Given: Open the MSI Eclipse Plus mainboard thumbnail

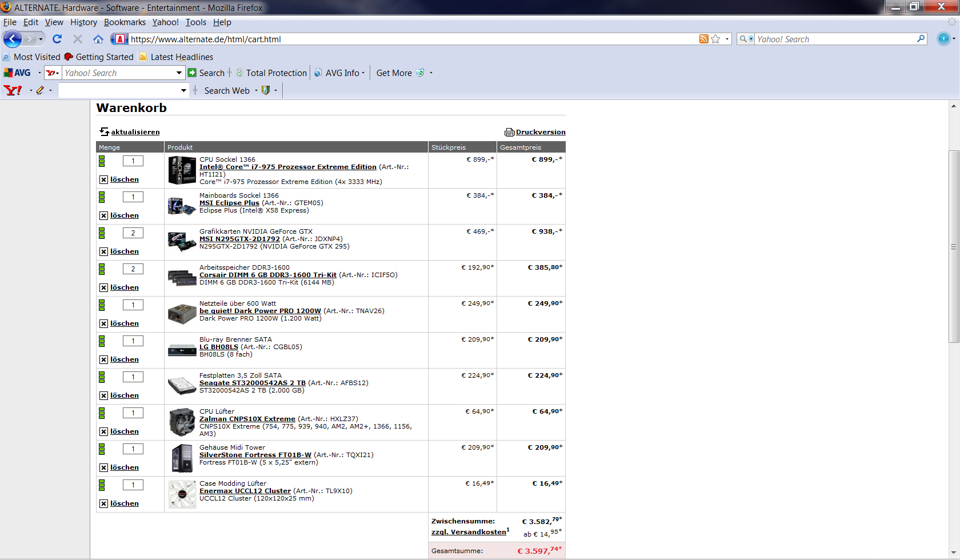Looking at the screenshot, I should (182, 206).
